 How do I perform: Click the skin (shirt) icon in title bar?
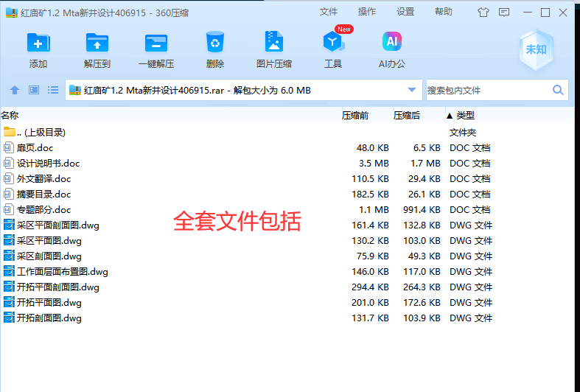[483, 13]
